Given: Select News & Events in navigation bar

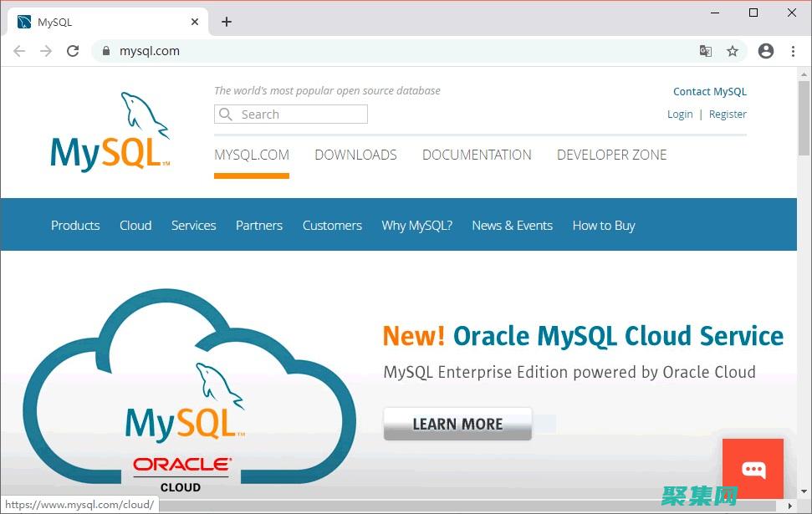Looking at the screenshot, I should click(x=512, y=226).
